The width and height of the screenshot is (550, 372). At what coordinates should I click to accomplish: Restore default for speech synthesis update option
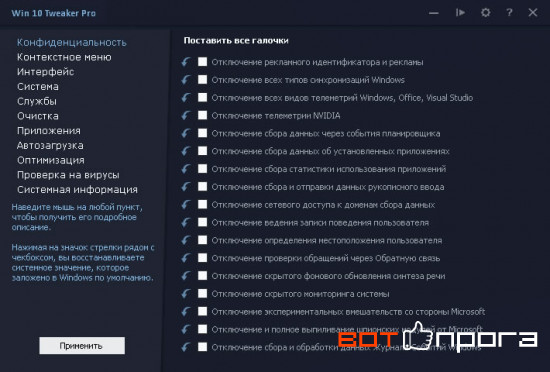tap(186, 276)
